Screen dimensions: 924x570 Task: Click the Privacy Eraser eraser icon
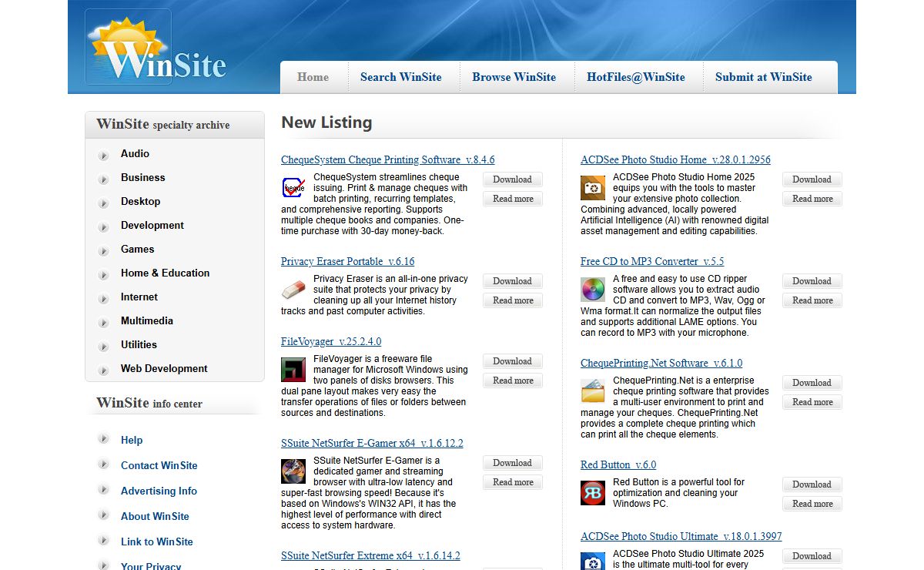point(293,289)
